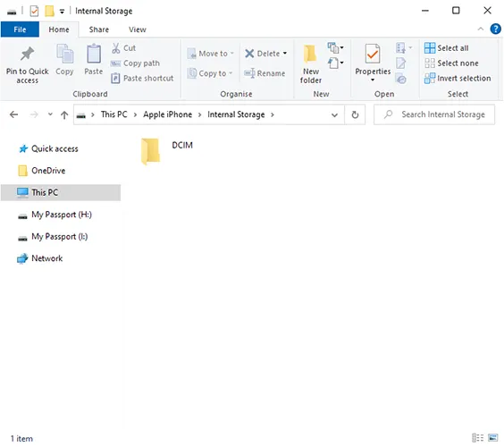Collapse the ribbon with the chevron
Image resolution: width=504 pixels, height=447 pixels.
[x=481, y=29]
